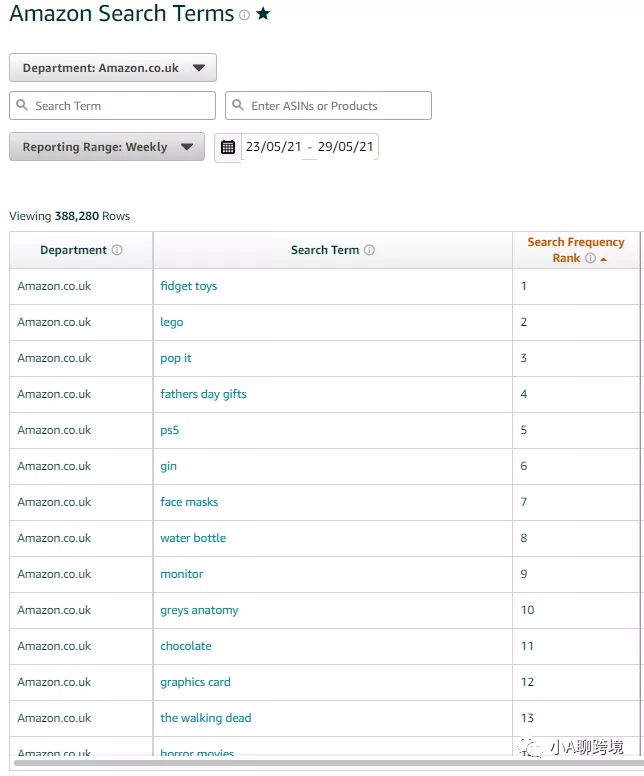Click the magnifier icon in ASINs field

238,105
